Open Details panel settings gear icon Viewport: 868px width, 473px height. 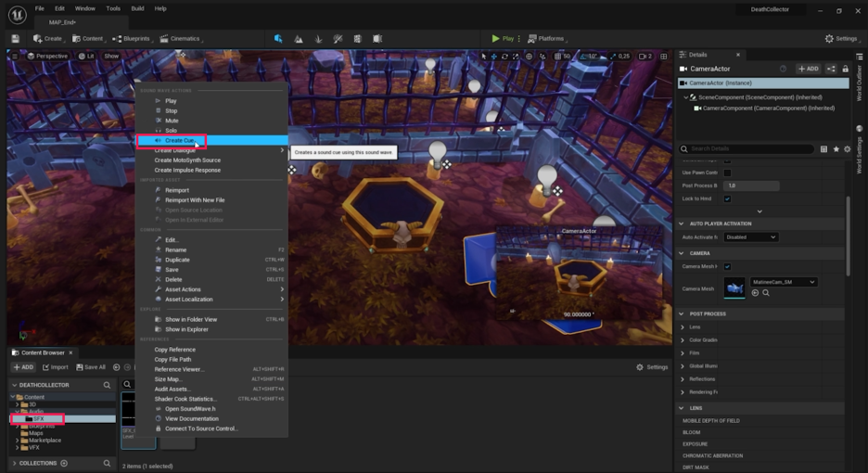[847, 149]
